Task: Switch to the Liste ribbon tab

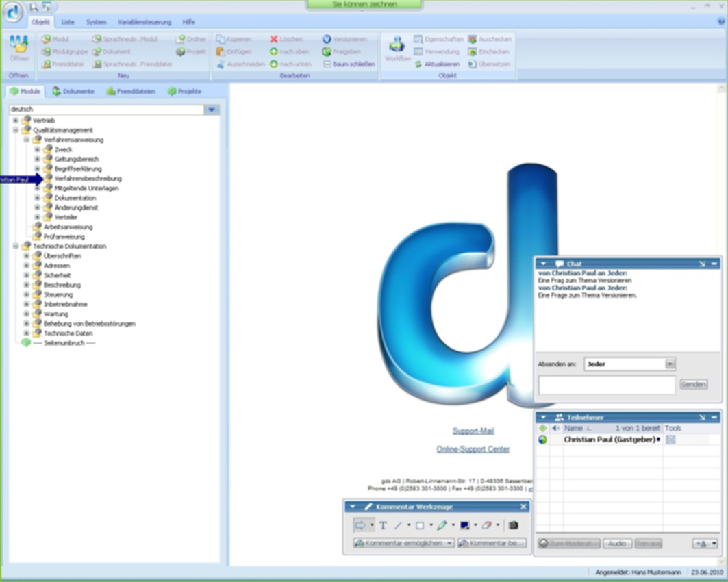Action: pyautogui.click(x=68, y=22)
